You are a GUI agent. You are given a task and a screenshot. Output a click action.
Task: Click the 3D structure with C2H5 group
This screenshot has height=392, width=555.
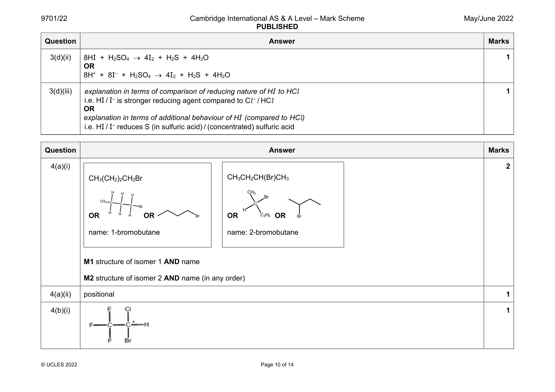pyautogui.click(x=256, y=204)
